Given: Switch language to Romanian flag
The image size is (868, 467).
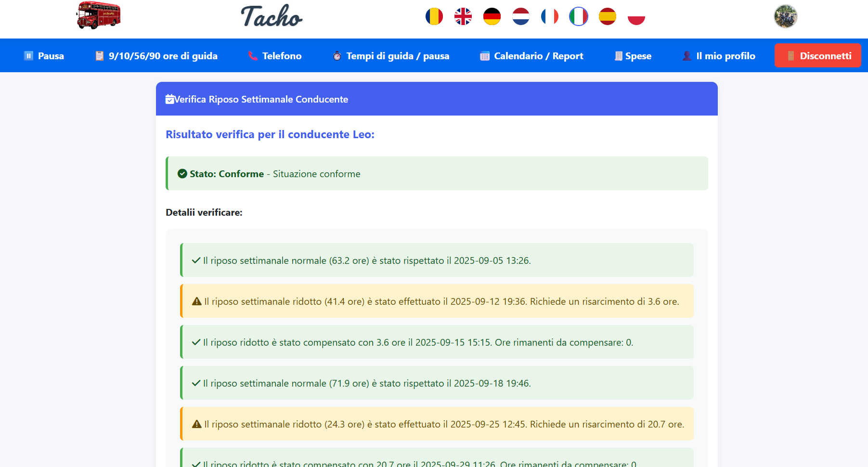Looking at the screenshot, I should [434, 17].
